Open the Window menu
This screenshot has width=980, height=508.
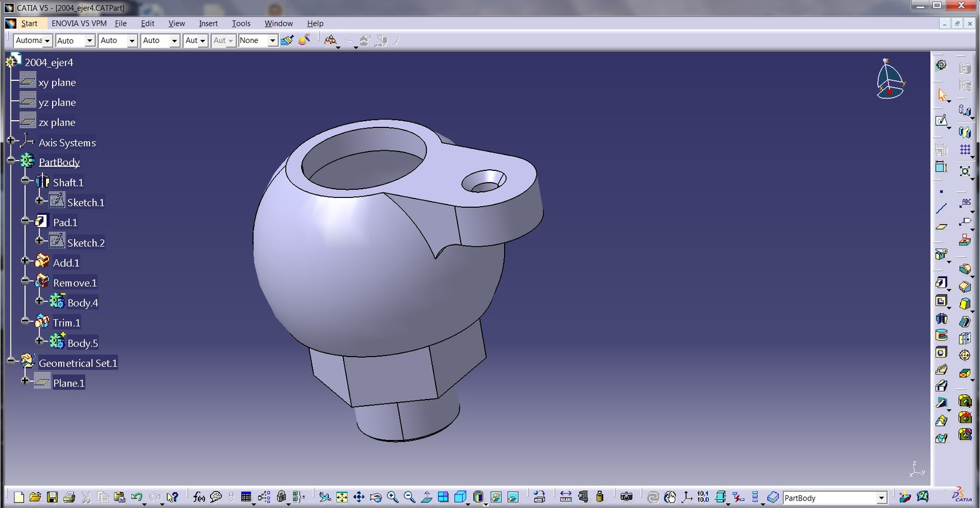(x=279, y=23)
